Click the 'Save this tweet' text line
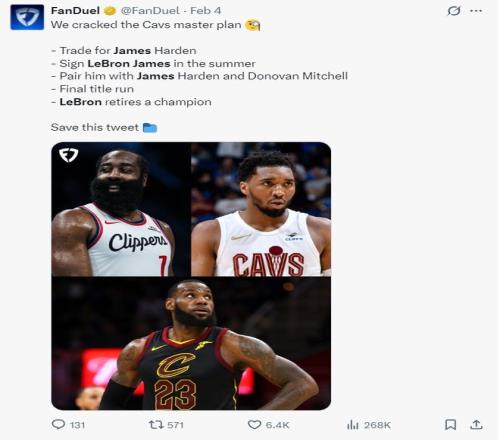Viewport: 500px width, 440px height. (104, 127)
